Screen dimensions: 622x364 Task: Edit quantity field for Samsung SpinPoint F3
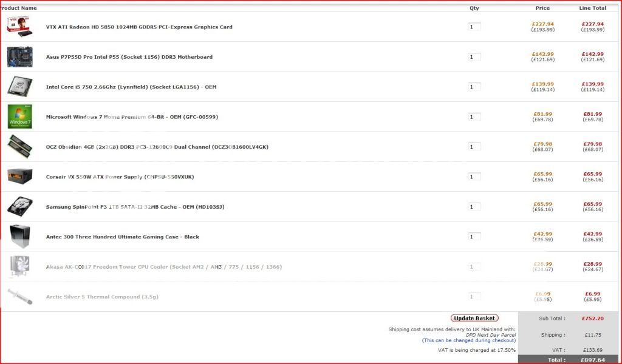tap(474, 207)
